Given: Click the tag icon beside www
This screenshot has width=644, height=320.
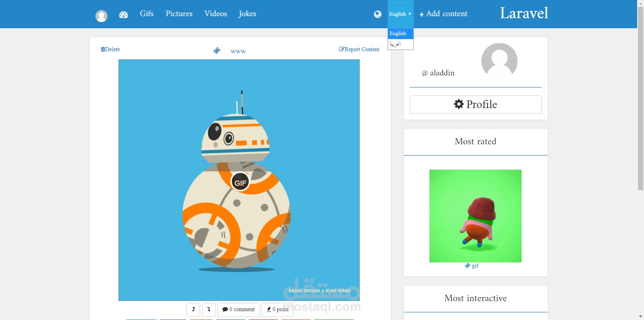Looking at the screenshot, I should pyautogui.click(x=217, y=50).
